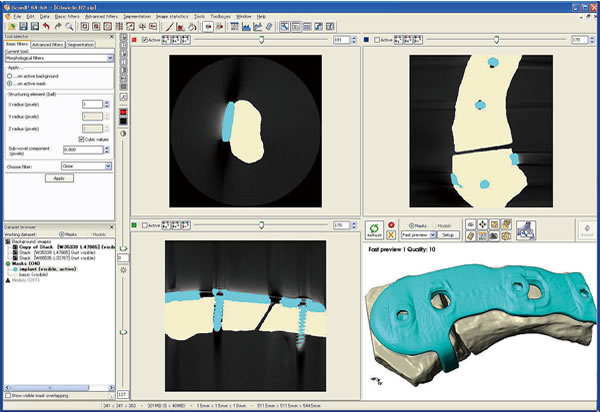Click the brightness sun icon below slider
Screen dimensions: 600x412
tap(123, 270)
